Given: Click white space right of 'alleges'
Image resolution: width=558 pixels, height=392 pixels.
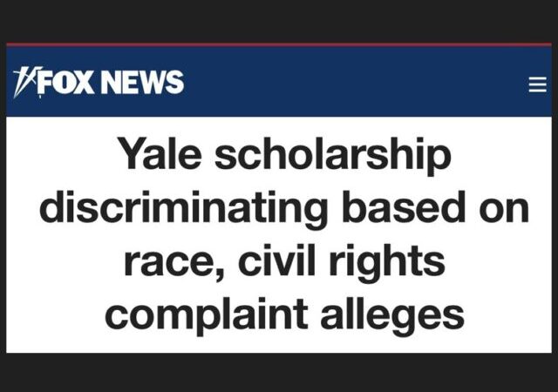Looking at the screenshot, I should coord(508,315).
